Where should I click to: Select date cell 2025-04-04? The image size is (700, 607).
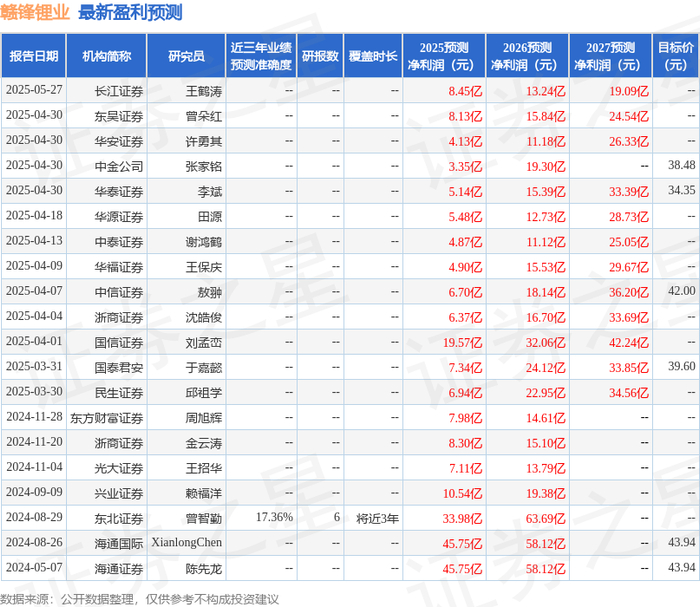coord(34,316)
